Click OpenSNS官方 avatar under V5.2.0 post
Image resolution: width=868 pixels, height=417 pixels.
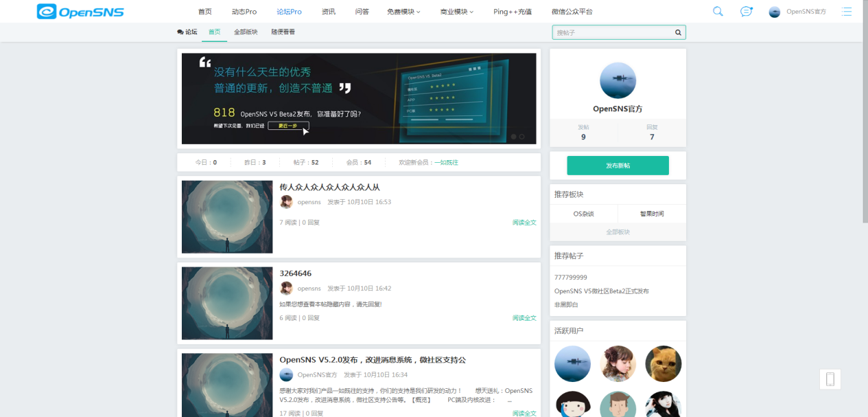pos(286,375)
